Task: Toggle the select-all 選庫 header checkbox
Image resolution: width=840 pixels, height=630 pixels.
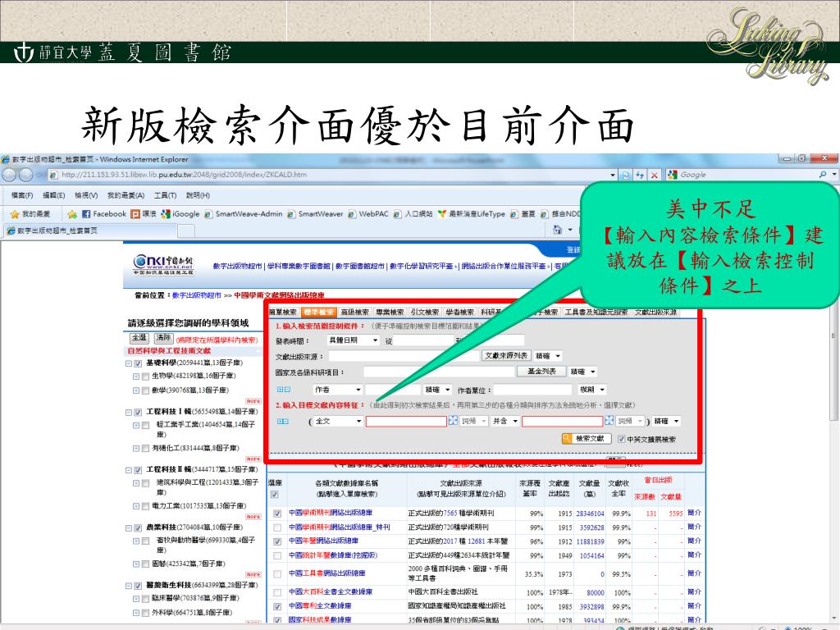Action: coord(275,495)
